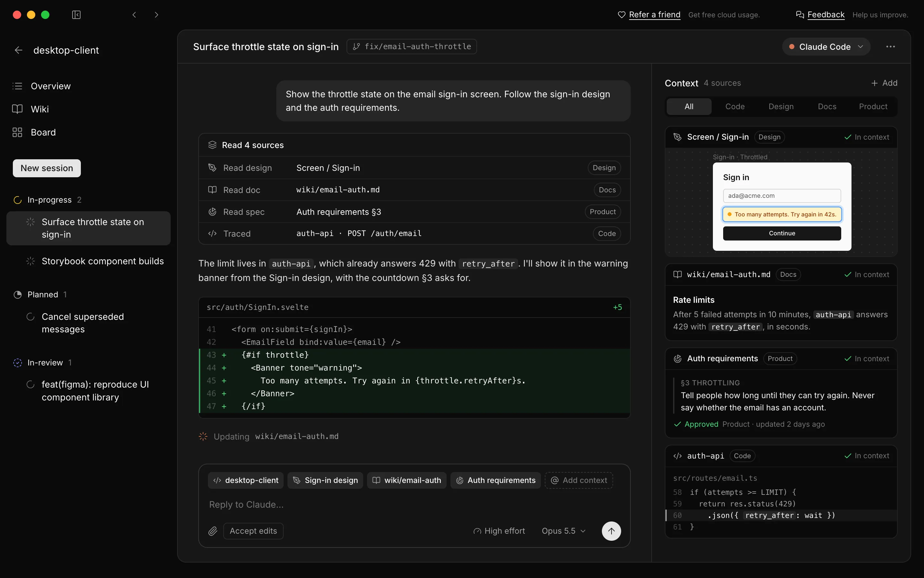Screen dimensions: 924x578
Task: Click the Feedback link
Action: pyautogui.click(x=826, y=15)
